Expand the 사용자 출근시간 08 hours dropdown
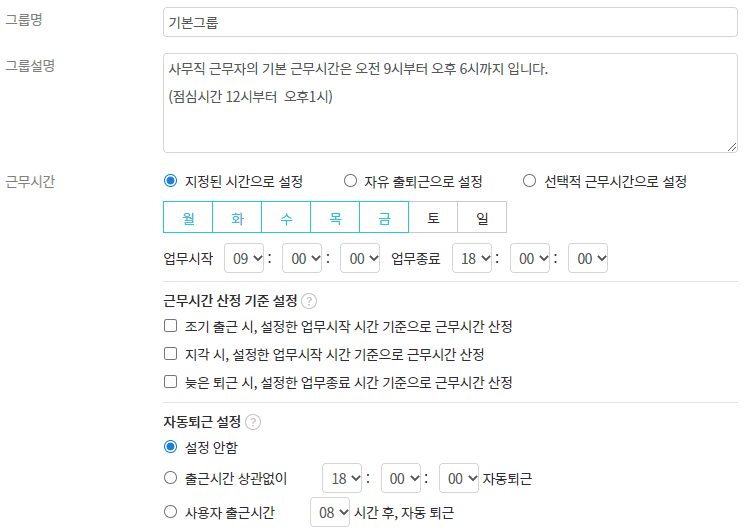Screen dimensions: 747x530 pos(331,513)
